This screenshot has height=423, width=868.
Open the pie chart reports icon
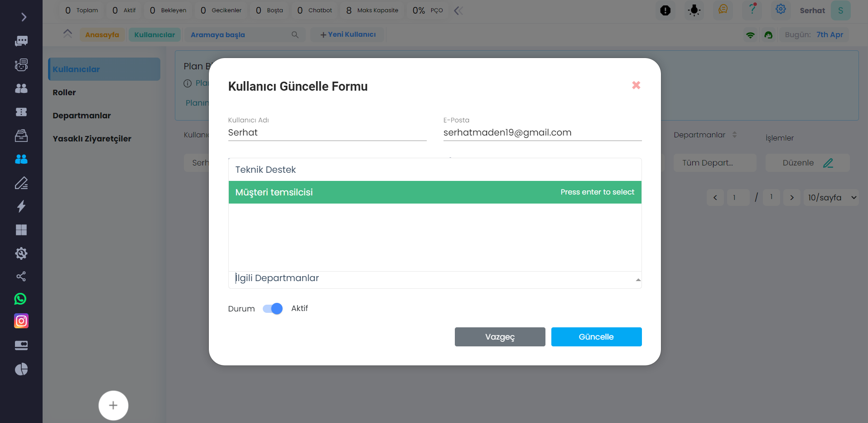21,370
